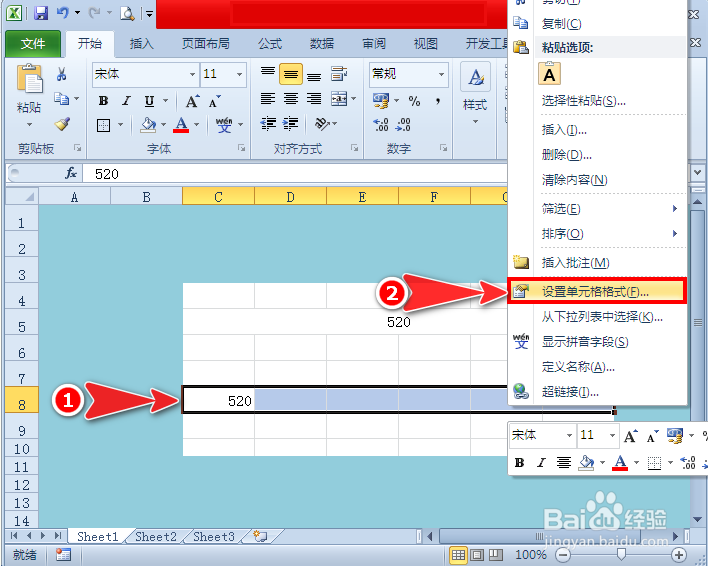
Task: Click the zoom slider handle
Action: (x=621, y=554)
